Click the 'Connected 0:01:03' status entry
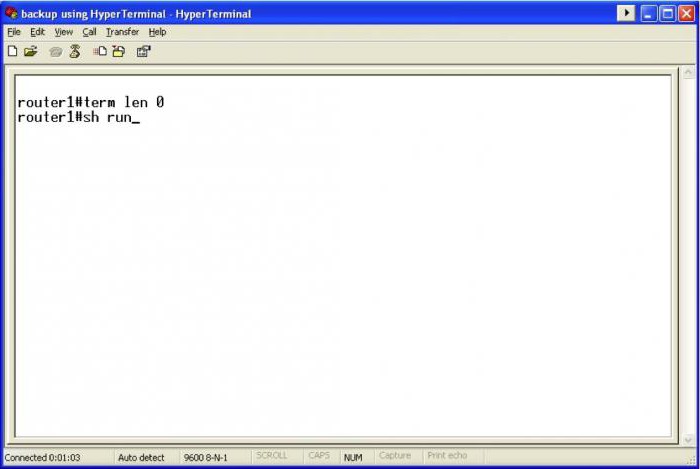The height and width of the screenshot is (469, 700). tap(42, 457)
